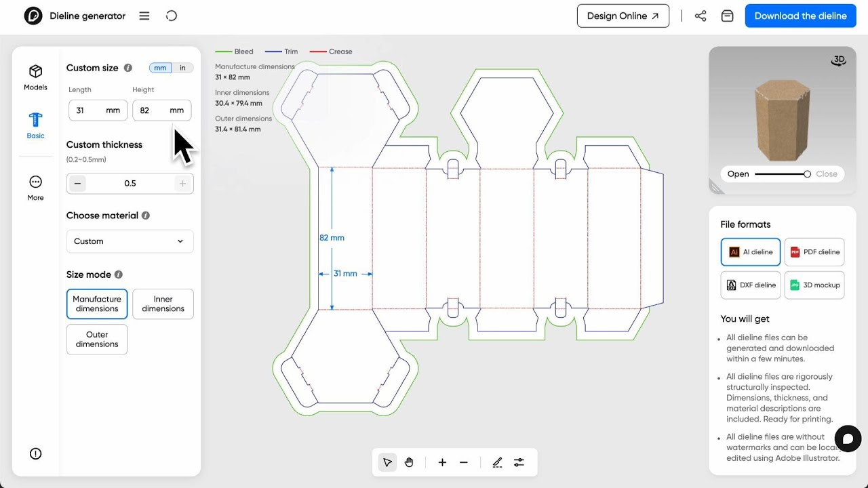Open the More options in sidebar
Screen dimensions: 868x488
pyautogui.click(x=35, y=187)
